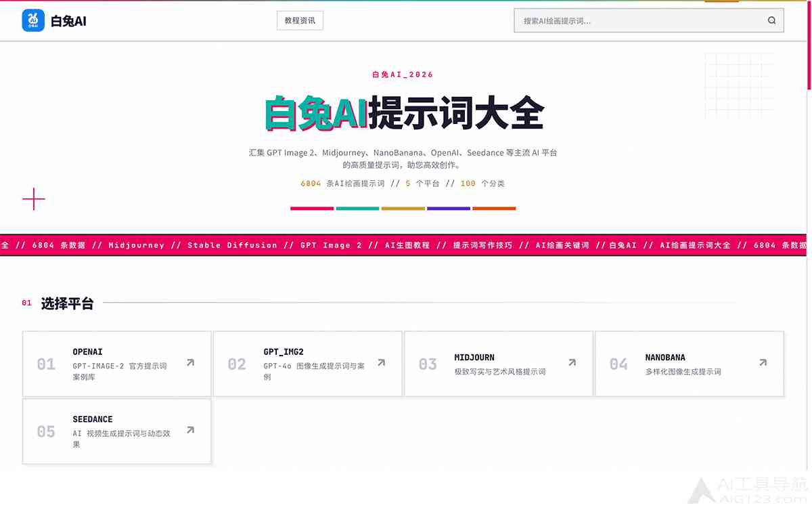Open the NANOBANA platform card
Screen dimensions: 812x508
[x=690, y=364]
